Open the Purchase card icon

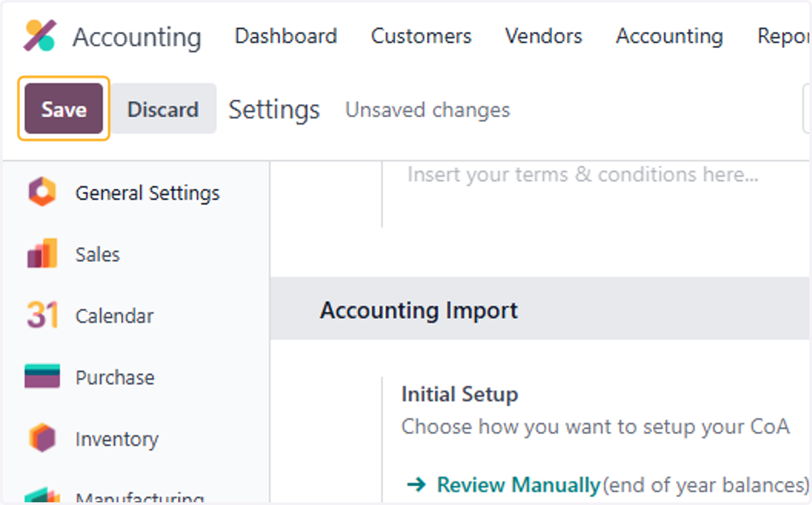click(42, 376)
